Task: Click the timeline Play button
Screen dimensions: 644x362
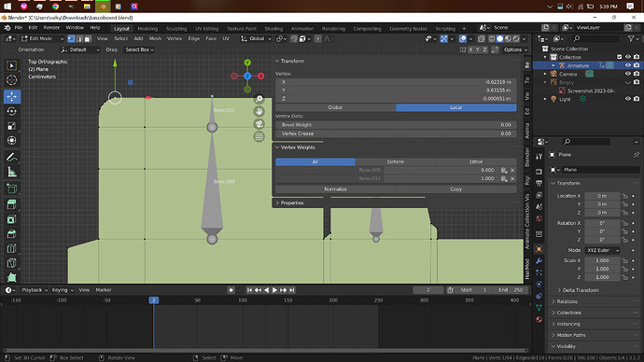Action: tap(274, 290)
